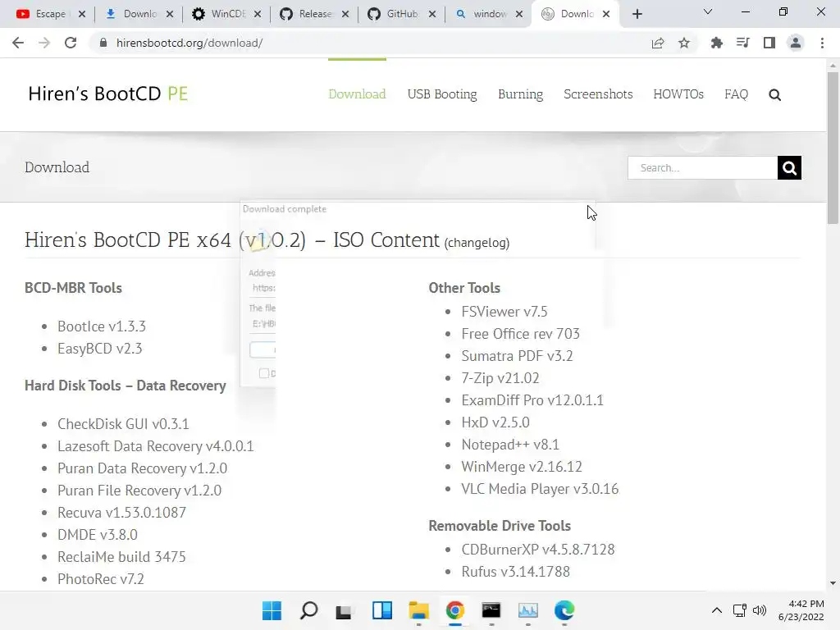
Task: Click the scrollbar down arrow
Action: (833, 583)
